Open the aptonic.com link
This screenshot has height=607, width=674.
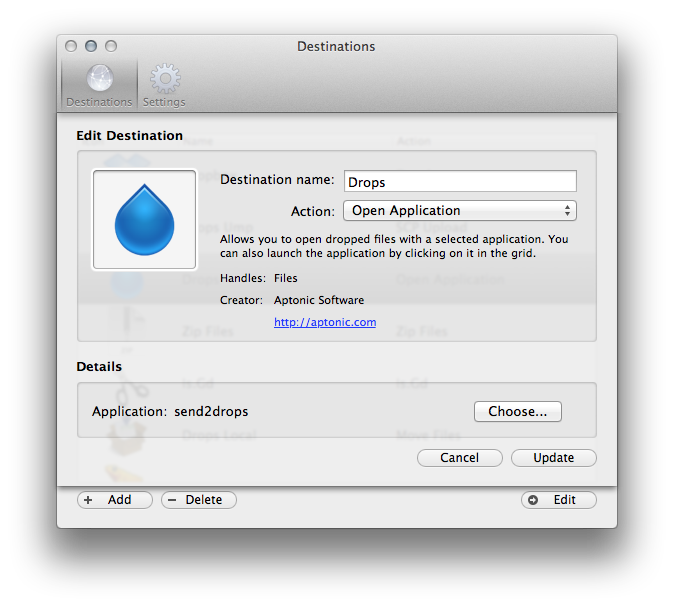(x=325, y=322)
